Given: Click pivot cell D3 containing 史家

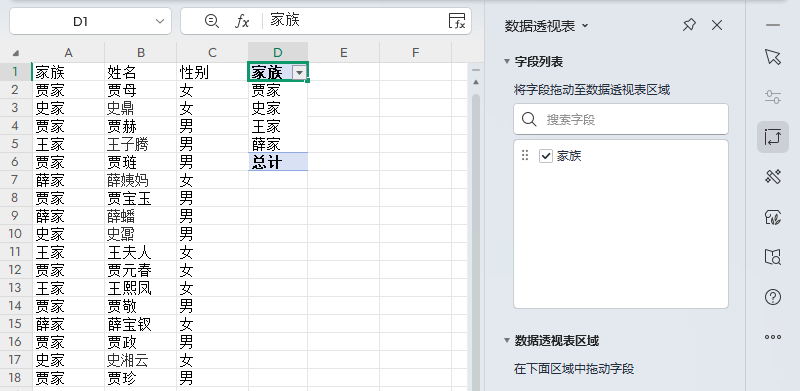Looking at the screenshot, I should coord(278,108).
